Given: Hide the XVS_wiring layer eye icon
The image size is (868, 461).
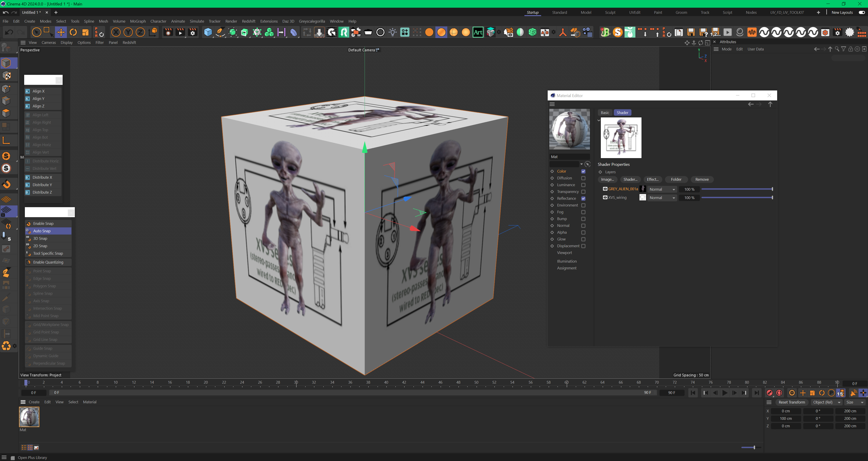Looking at the screenshot, I should click(x=605, y=198).
